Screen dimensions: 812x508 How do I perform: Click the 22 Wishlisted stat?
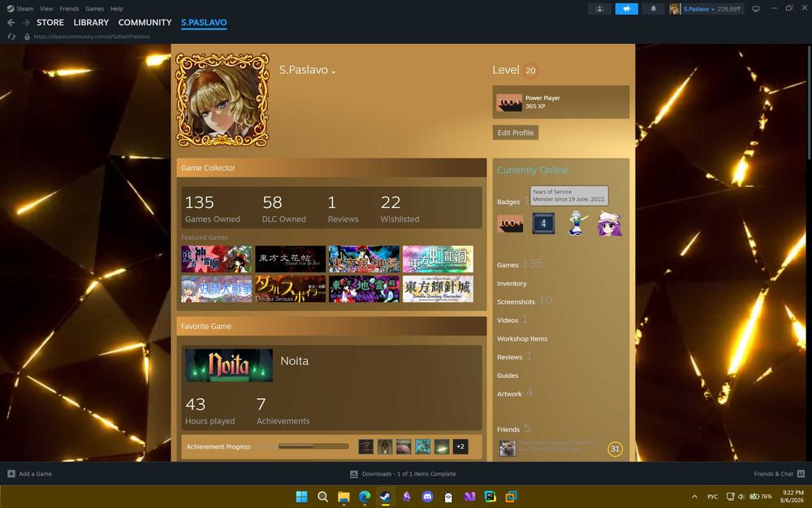[400, 209]
